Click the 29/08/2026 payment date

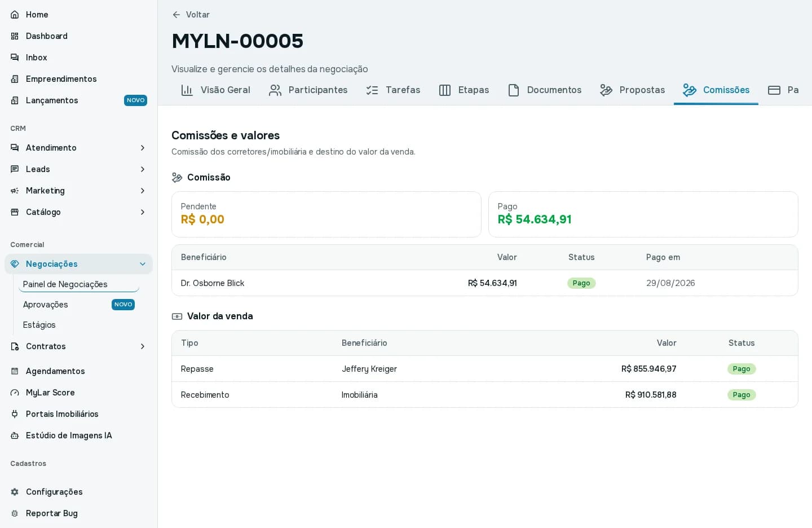[670, 283]
